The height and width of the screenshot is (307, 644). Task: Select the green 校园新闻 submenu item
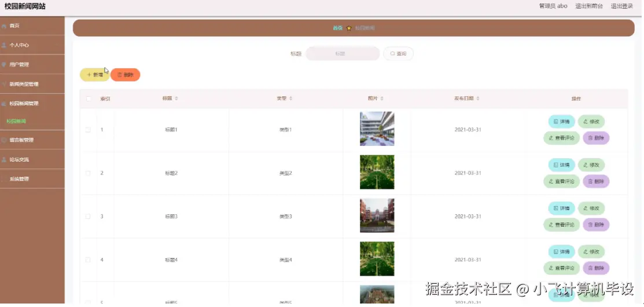click(x=16, y=121)
